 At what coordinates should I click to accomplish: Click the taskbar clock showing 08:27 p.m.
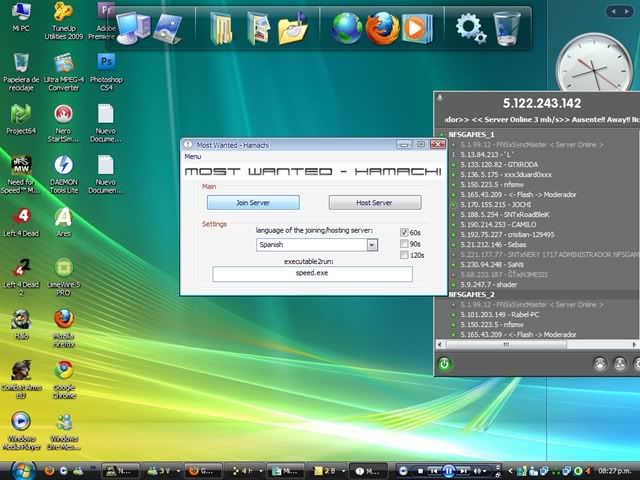[x=615, y=471]
